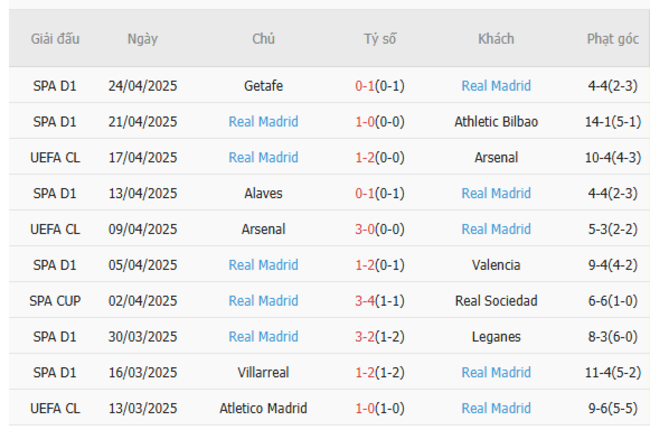The image size is (650, 430).
Task: Open the 3-0(0-0) Arsenal match score
Action: point(380,229)
